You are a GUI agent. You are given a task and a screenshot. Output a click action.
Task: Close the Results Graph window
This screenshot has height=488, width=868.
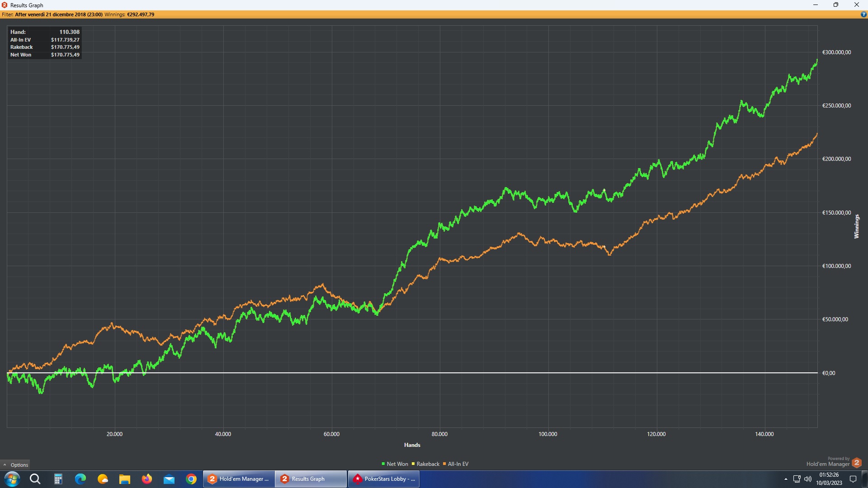click(857, 5)
